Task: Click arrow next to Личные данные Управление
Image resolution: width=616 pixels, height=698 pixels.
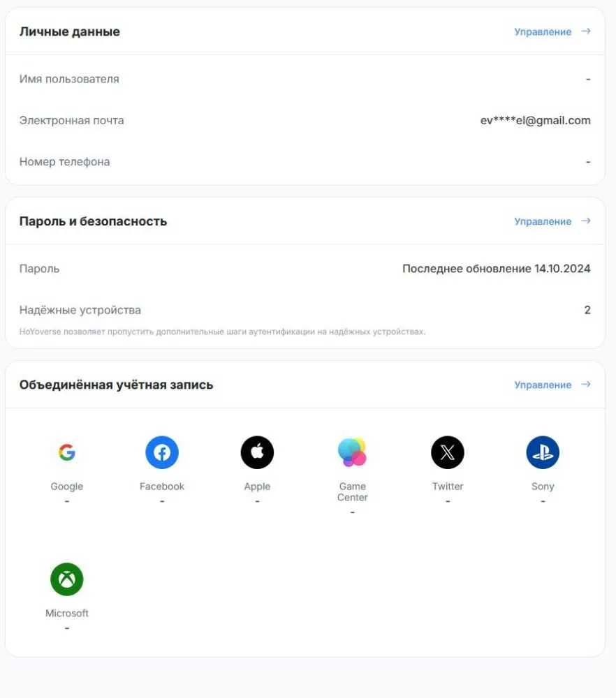Action: [x=586, y=31]
